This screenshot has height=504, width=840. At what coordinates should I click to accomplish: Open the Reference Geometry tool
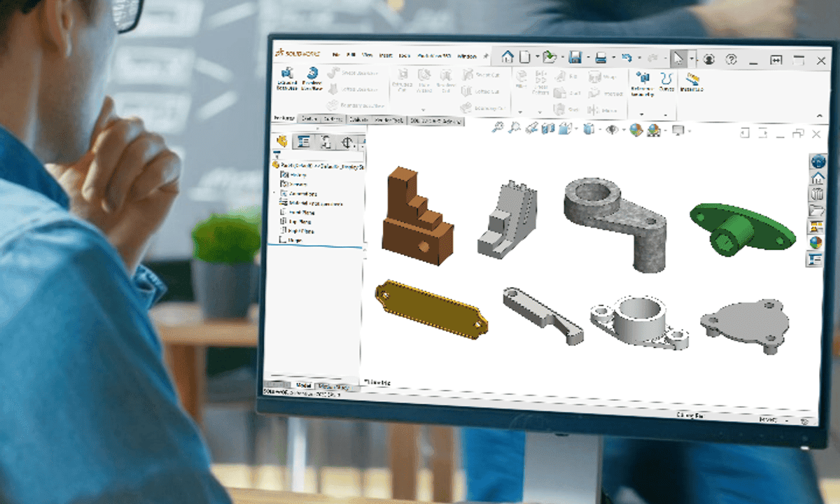[x=642, y=79]
